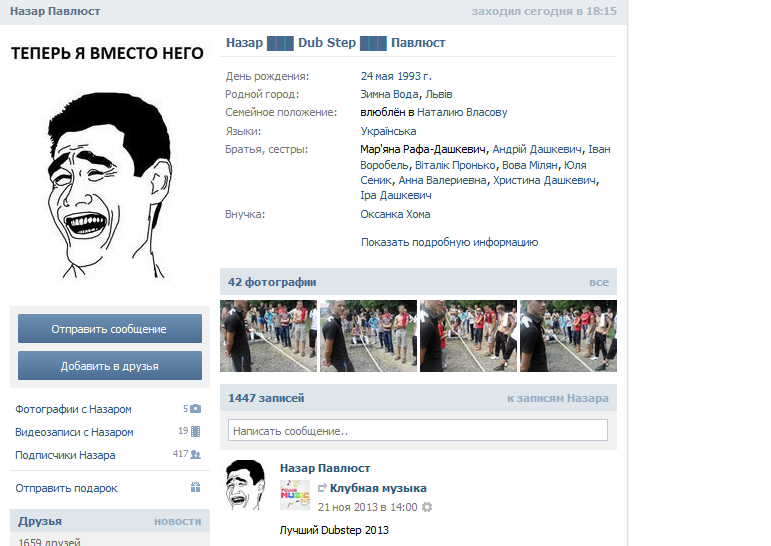Image resolution: width=771 pixels, height=546 pixels.
Task: Open the Клубная музыка community avatar
Action: [x=295, y=496]
